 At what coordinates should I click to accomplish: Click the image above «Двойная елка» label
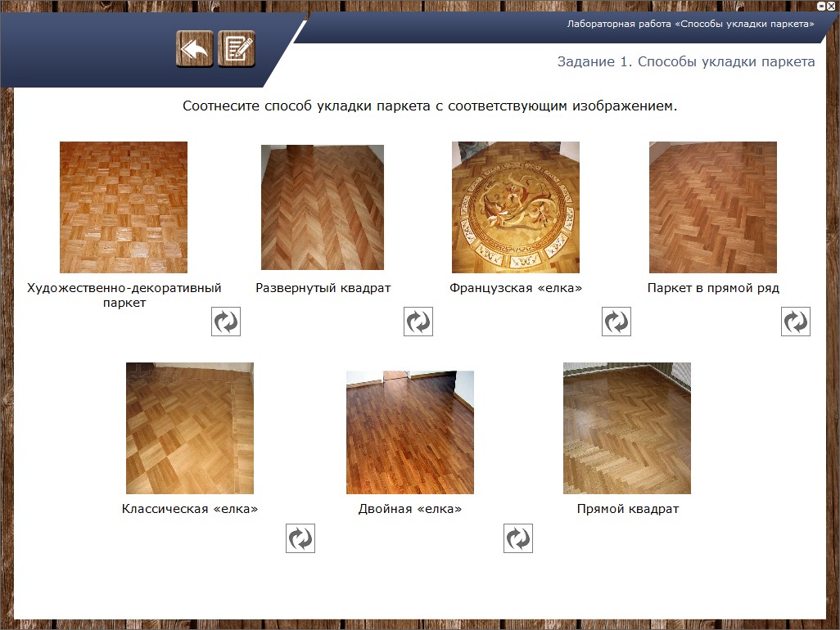click(410, 433)
